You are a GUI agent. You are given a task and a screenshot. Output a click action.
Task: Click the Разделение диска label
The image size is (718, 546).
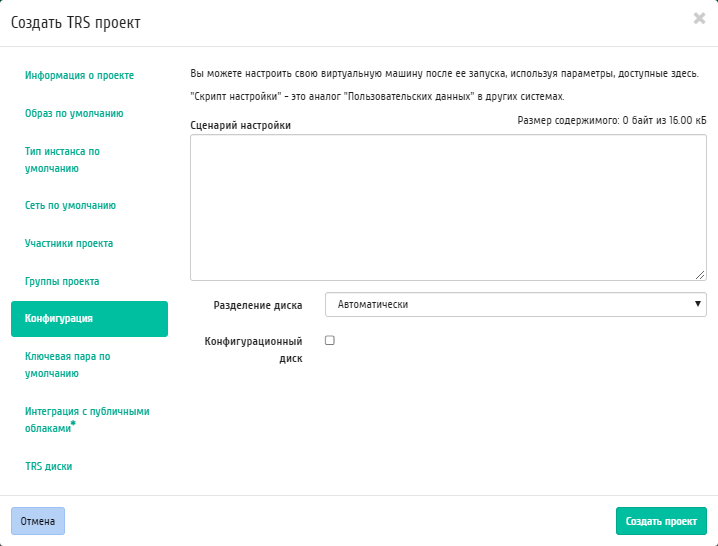pos(258,306)
